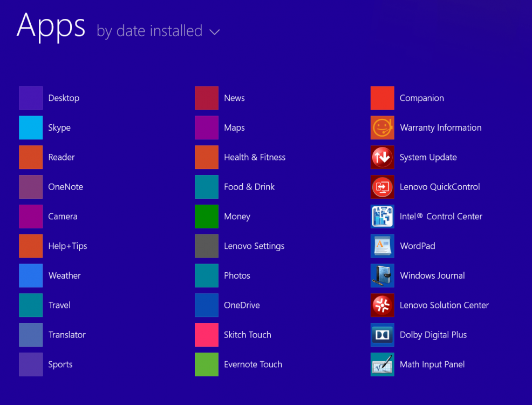Open the Skype app icon

click(31, 127)
